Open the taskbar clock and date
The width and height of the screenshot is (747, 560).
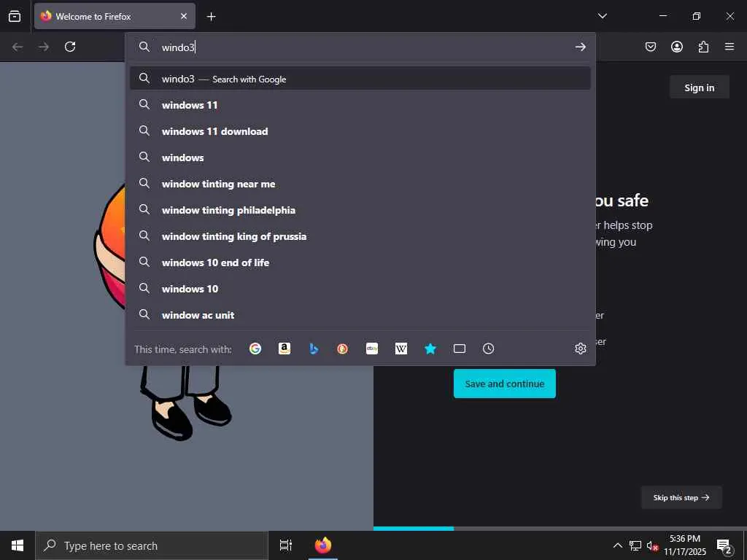(x=684, y=545)
